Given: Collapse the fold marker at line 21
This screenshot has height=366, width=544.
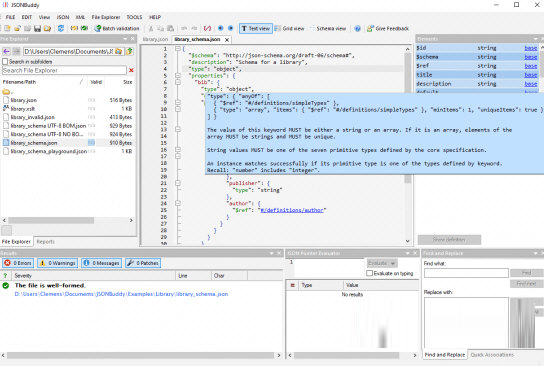Looking at the screenshot, I should pos(178,183).
